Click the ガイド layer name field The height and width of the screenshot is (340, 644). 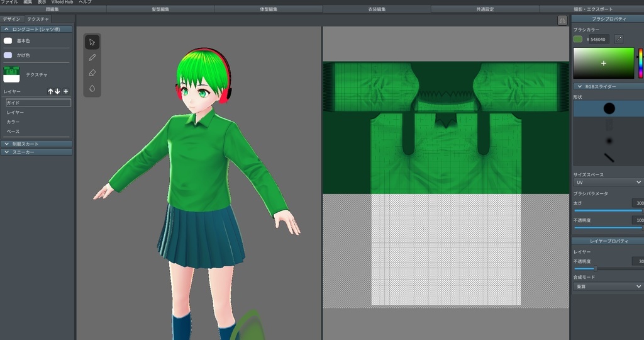coord(38,103)
